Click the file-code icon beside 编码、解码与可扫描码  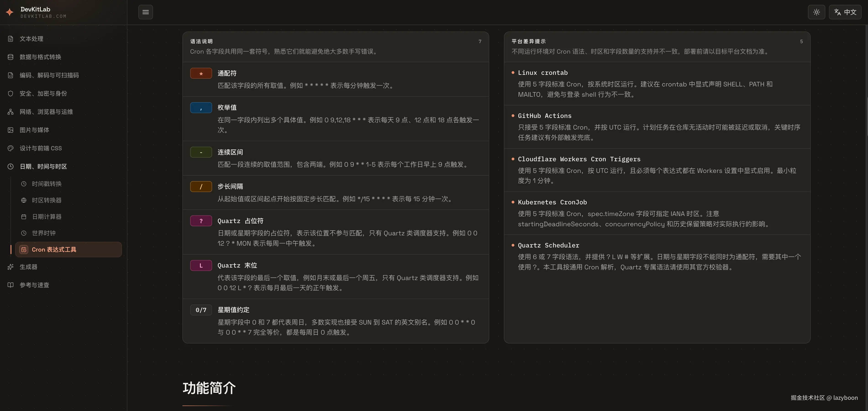[11, 75]
